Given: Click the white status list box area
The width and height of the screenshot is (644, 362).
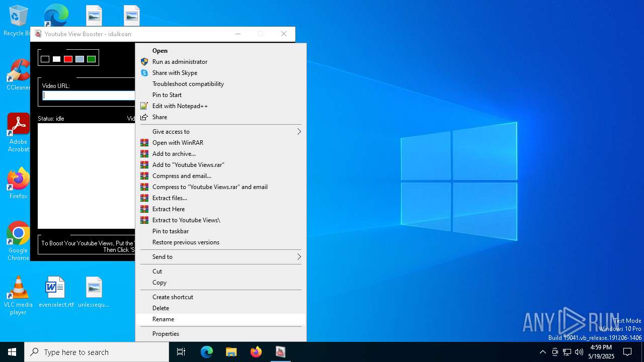Looking at the screenshot, I should click(x=87, y=176).
